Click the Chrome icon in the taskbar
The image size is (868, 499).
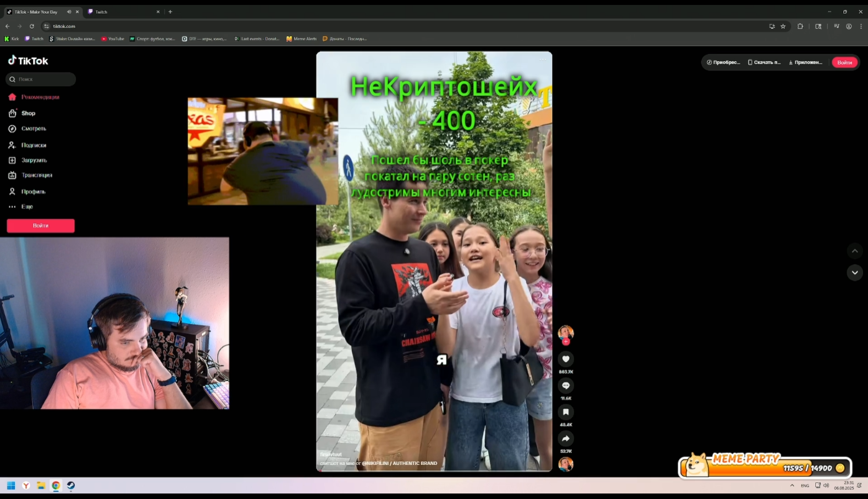pyautogui.click(x=56, y=485)
